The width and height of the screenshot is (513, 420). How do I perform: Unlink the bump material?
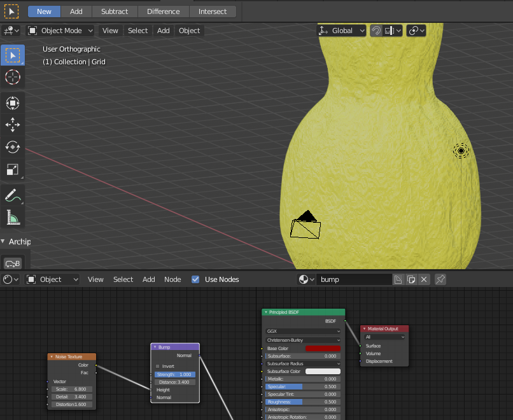tap(424, 279)
